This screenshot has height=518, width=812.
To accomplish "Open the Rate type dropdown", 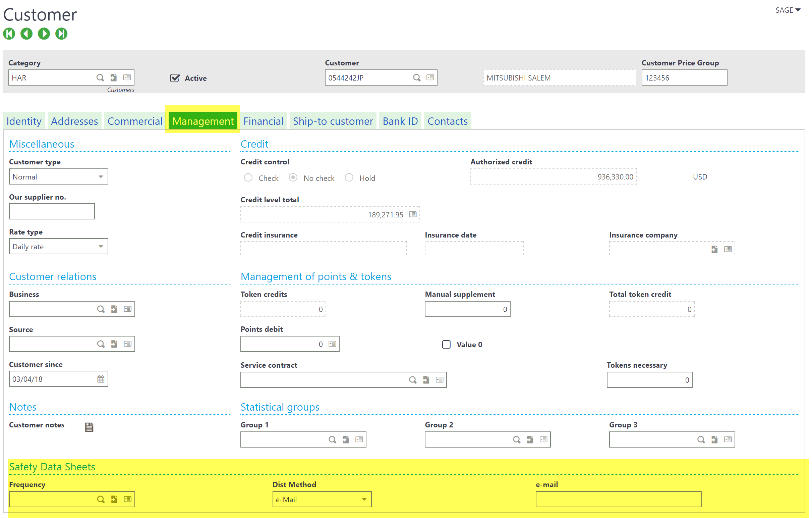I will 101,247.
